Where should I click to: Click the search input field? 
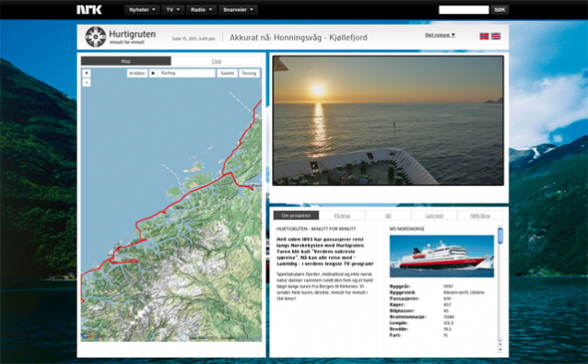pos(464,10)
